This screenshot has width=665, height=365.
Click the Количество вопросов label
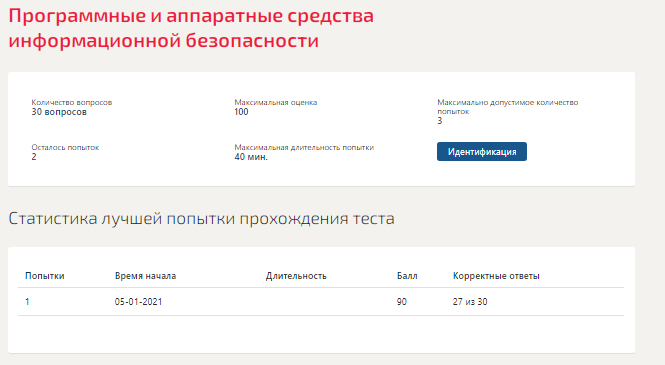click(72, 103)
